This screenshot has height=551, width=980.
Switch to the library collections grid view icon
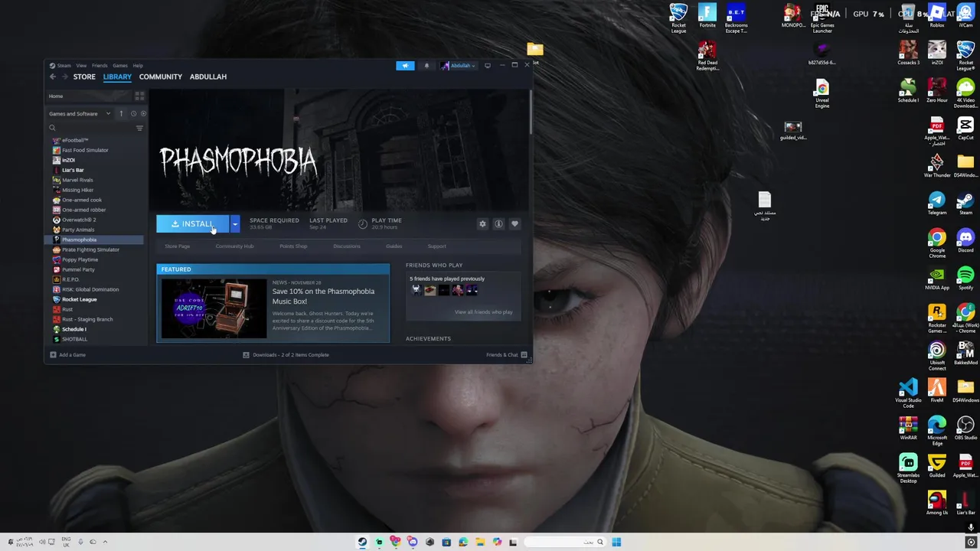(139, 96)
